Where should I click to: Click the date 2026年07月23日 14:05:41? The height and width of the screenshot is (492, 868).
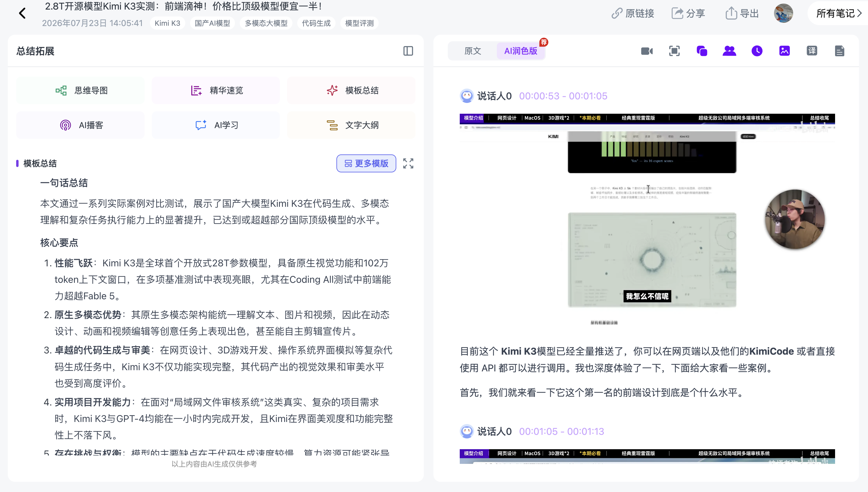click(x=92, y=23)
